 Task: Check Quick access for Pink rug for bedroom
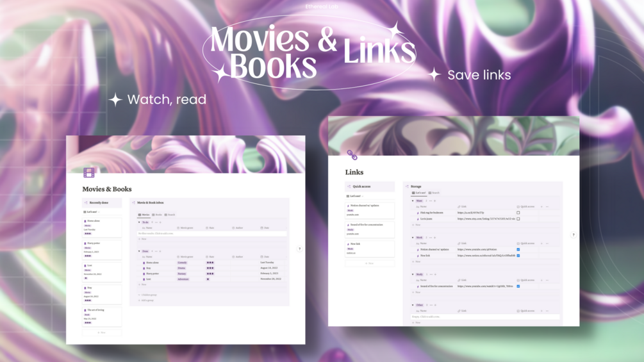(x=518, y=213)
